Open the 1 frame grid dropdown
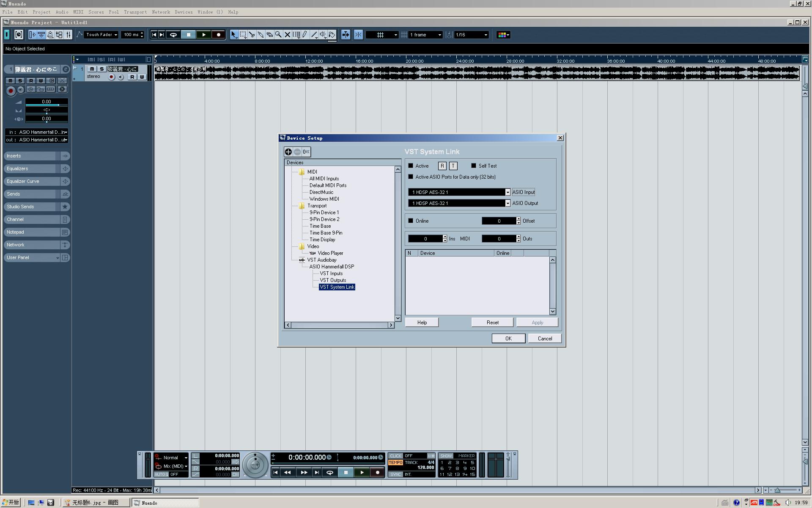 (425, 35)
